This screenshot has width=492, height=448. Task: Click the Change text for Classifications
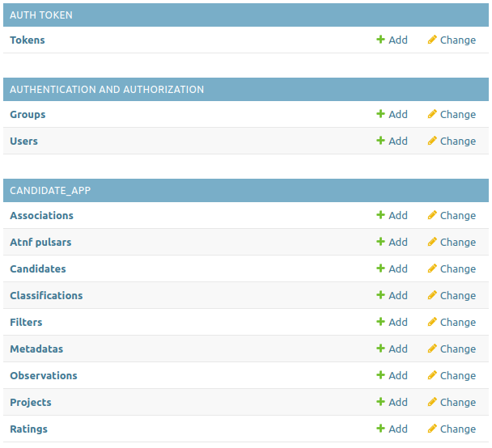point(458,295)
